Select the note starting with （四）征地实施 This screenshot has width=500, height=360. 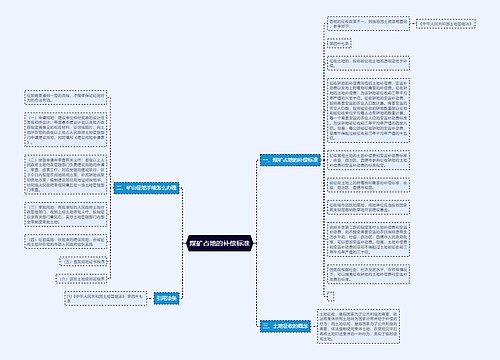pyautogui.click(x=66, y=242)
